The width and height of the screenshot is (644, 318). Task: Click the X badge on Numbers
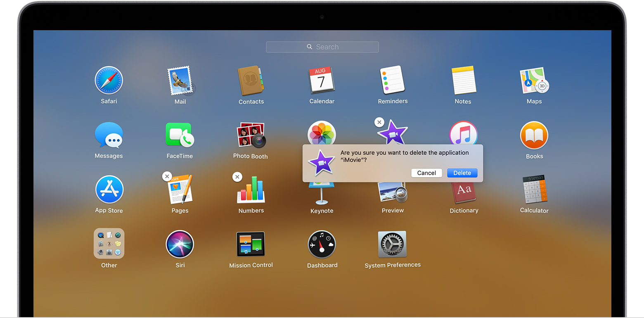pyautogui.click(x=237, y=176)
